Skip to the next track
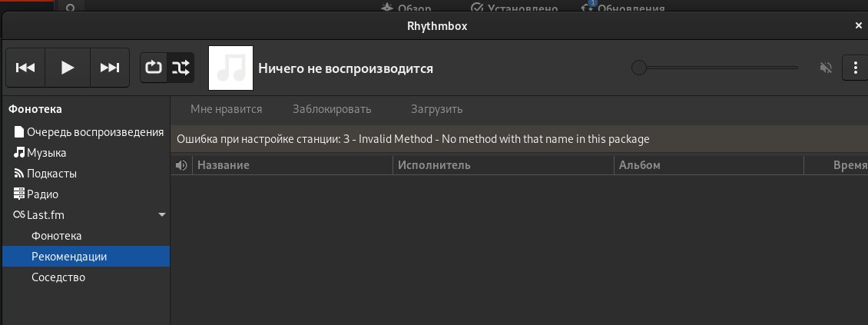Viewport: 868px width, 325px height. tap(110, 68)
